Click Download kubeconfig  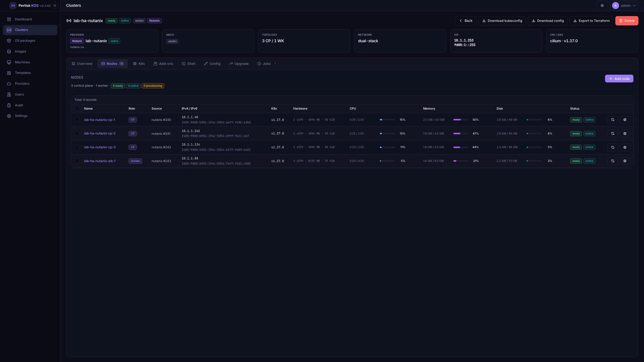pyautogui.click(x=502, y=21)
